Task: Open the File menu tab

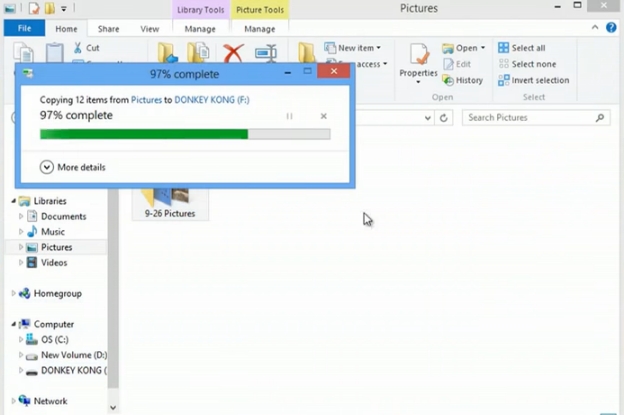Action: pyautogui.click(x=24, y=28)
